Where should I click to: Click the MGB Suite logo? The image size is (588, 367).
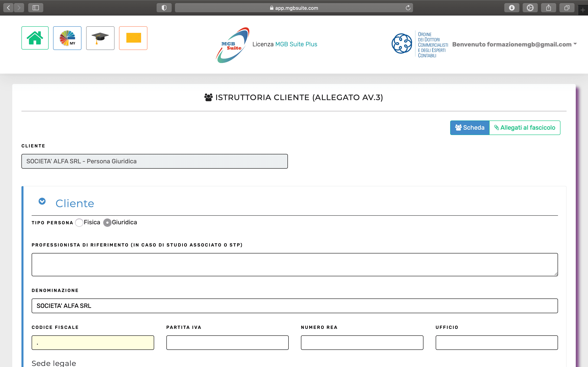(233, 45)
